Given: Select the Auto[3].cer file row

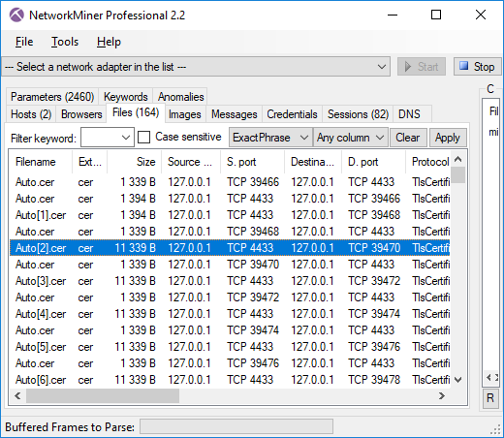Looking at the screenshot, I should click(x=230, y=281).
